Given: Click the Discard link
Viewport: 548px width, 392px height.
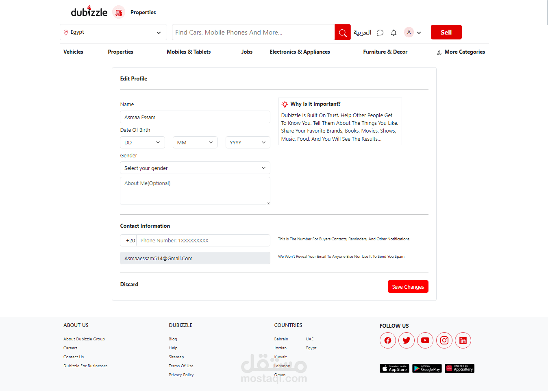Looking at the screenshot, I should point(129,284).
